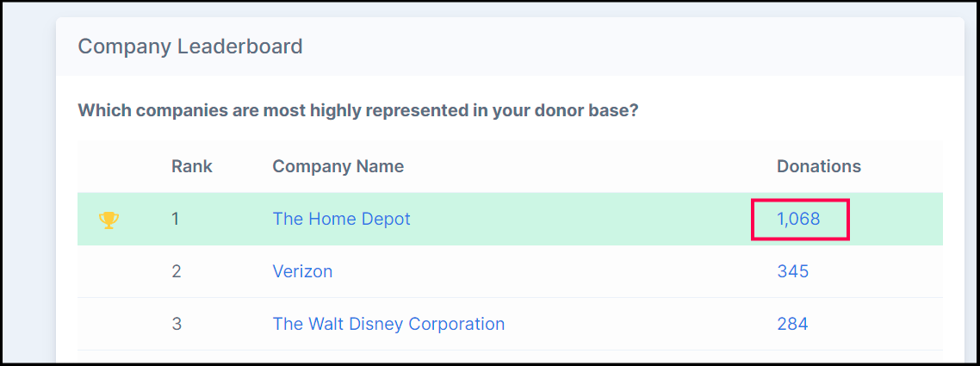Click Disney's 284 donations count
The width and height of the screenshot is (980, 366).
[x=792, y=324]
